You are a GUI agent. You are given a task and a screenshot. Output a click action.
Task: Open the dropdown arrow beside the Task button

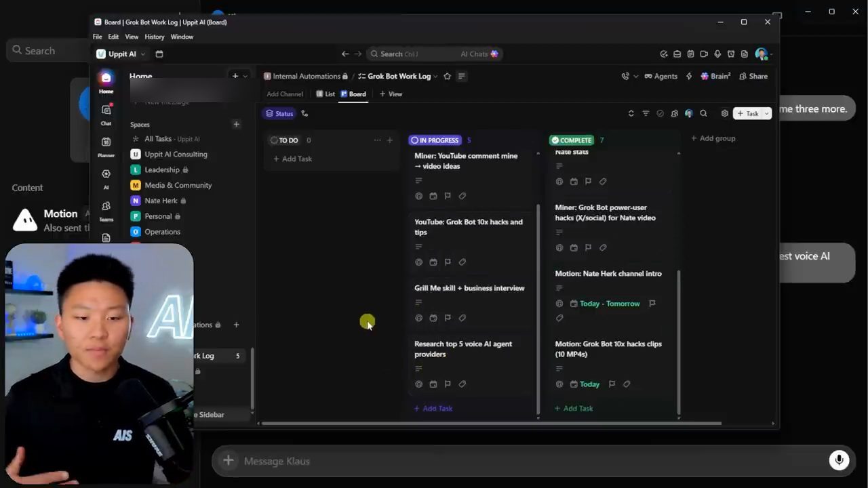click(767, 114)
